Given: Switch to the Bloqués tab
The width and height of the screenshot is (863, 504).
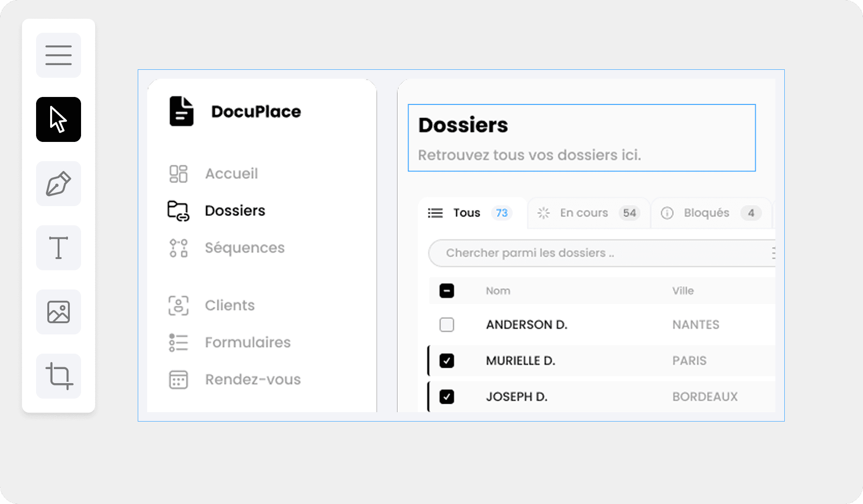Looking at the screenshot, I should point(711,213).
